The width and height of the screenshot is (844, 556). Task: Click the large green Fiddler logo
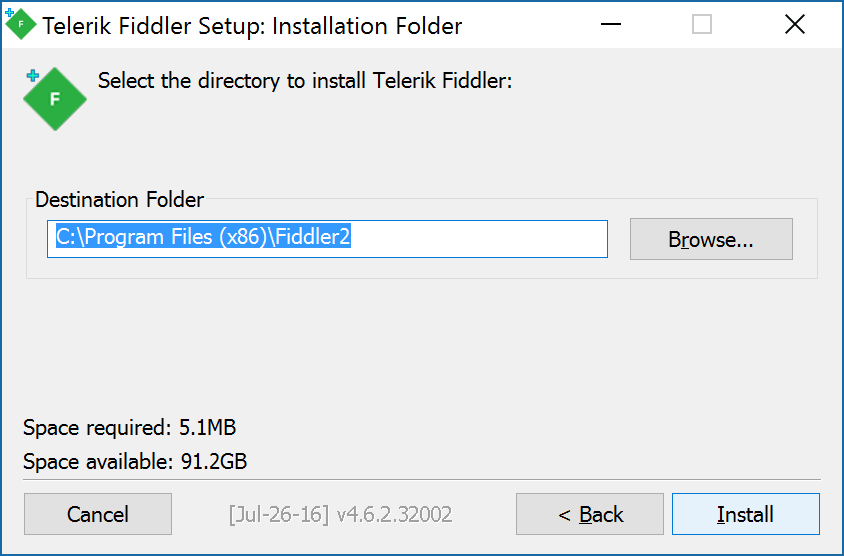pyautogui.click(x=54, y=98)
